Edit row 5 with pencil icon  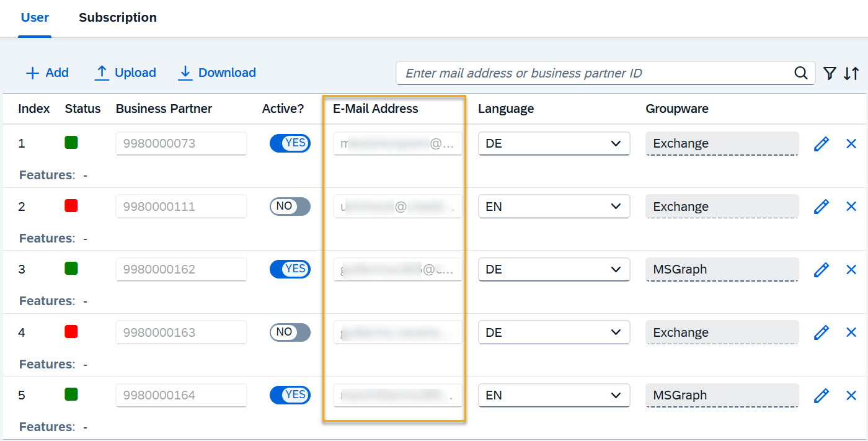point(821,395)
